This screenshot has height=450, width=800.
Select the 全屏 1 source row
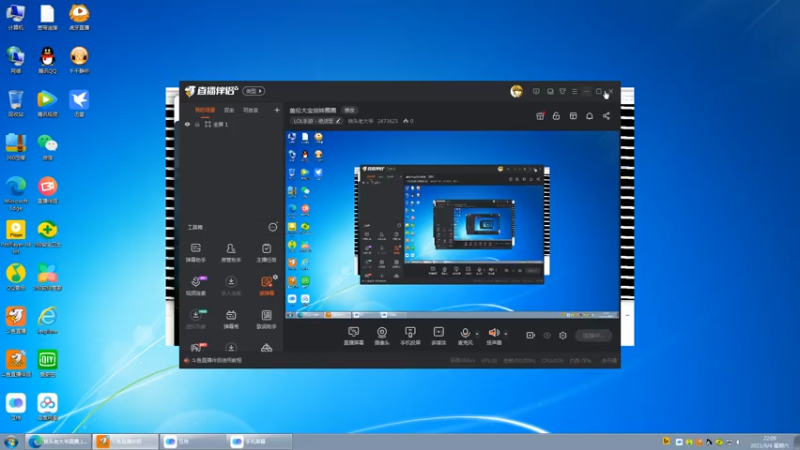[x=232, y=124]
